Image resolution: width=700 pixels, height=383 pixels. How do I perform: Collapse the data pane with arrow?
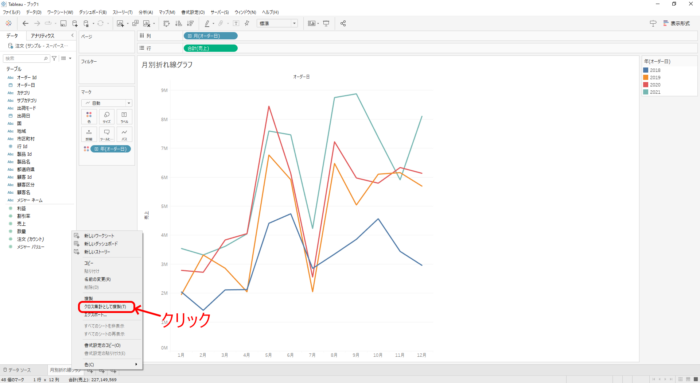click(72, 35)
